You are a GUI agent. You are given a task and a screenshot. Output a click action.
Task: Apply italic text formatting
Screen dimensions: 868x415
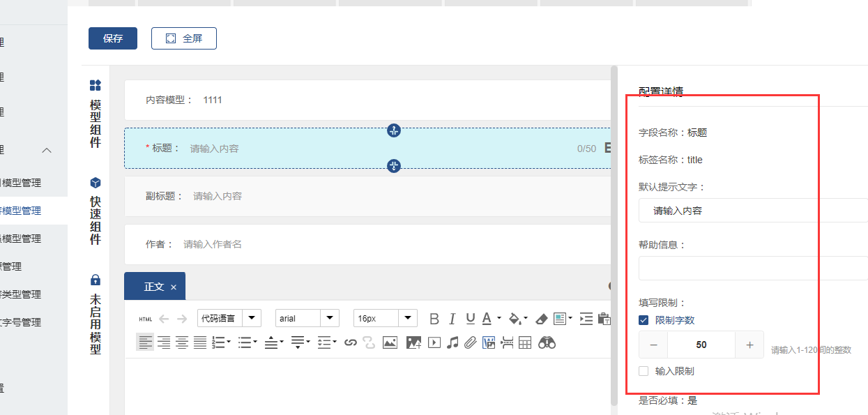[452, 319]
